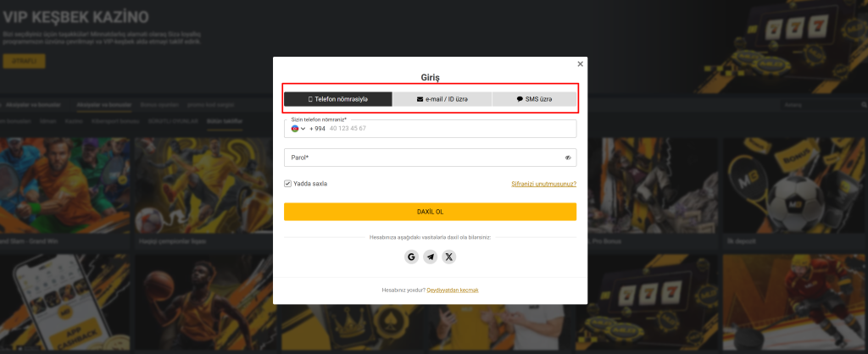Close the Giriş login dialog
The height and width of the screenshot is (354, 868).
(580, 64)
